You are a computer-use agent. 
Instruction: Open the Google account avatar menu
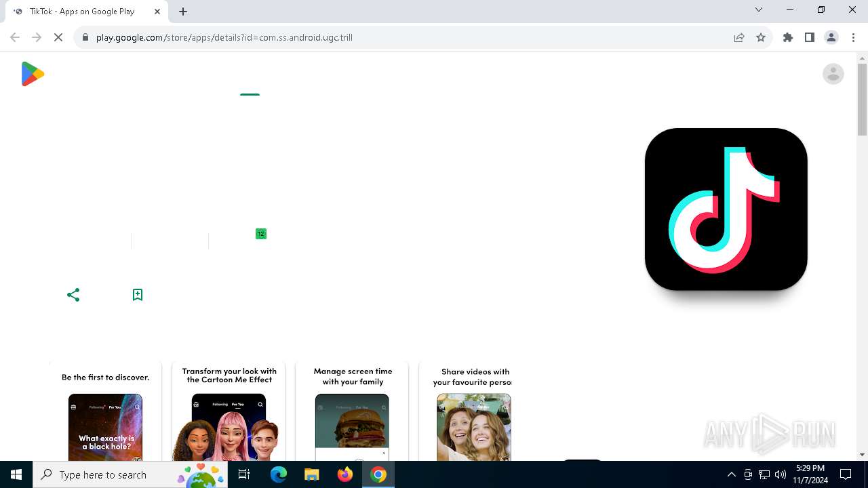pos(833,74)
